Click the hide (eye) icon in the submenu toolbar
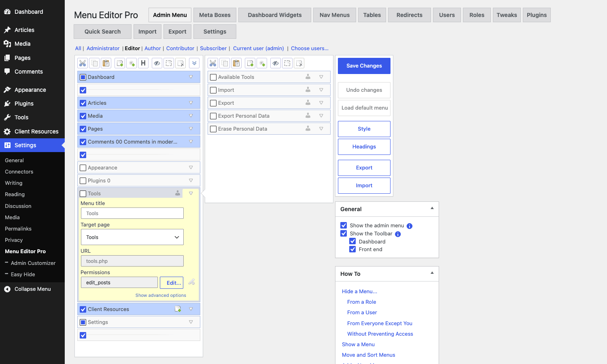The width and height of the screenshot is (607, 364). [x=276, y=63]
